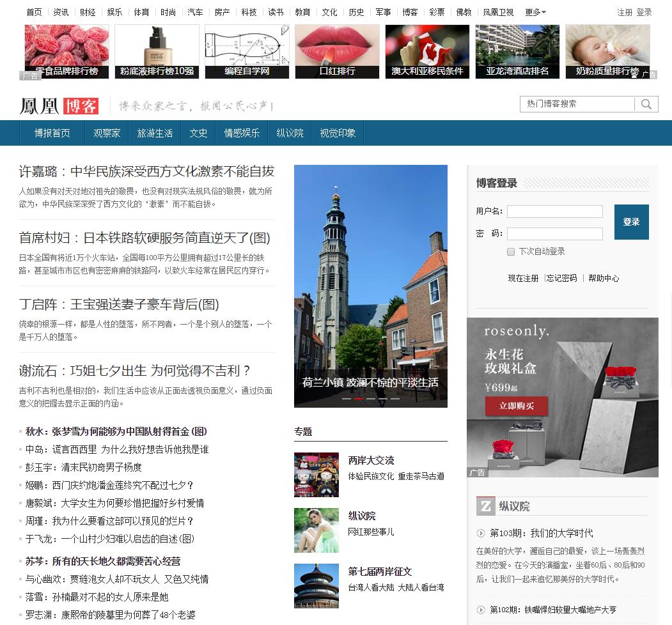
Task: Switch to the 旅游生活 navigation tab
Action: click(x=155, y=133)
